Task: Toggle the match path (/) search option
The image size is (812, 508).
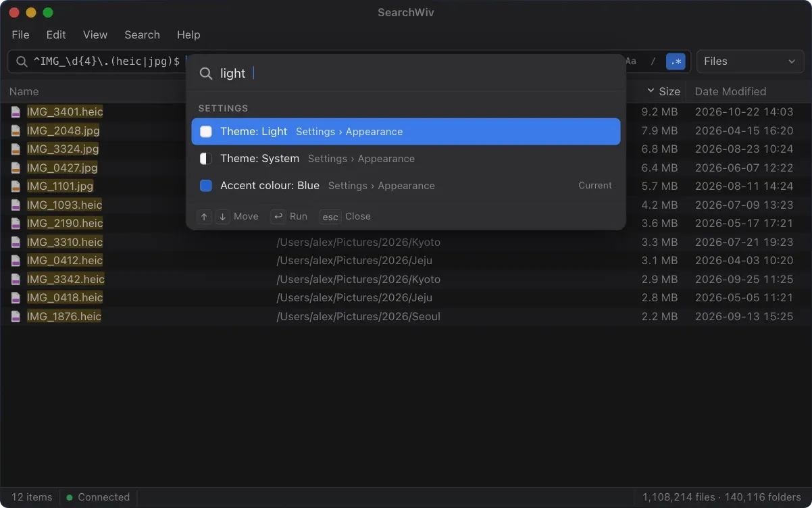Action: point(653,61)
